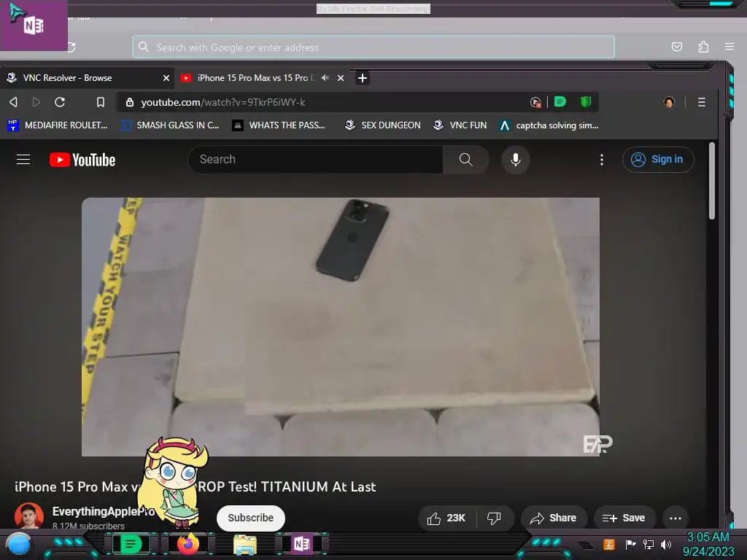This screenshot has height=560, width=747.
Task: Open more actions three-dot button
Action: pyautogui.click(x=675, y=518)
